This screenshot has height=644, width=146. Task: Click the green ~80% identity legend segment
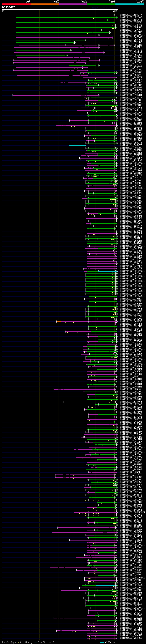(101, 4)
